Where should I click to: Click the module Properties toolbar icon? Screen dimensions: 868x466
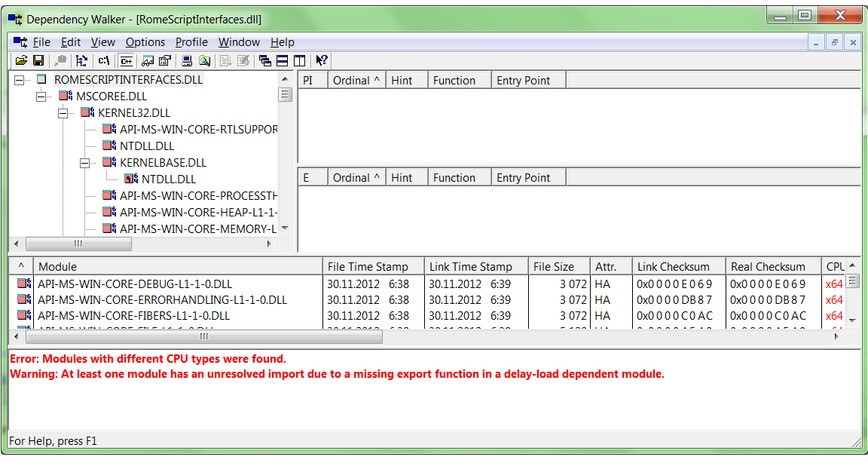164,61
